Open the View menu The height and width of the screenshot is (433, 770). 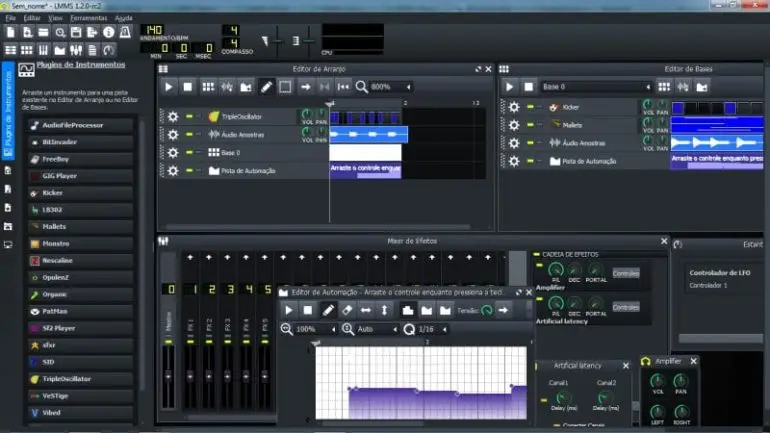click(x=55, y=18)
